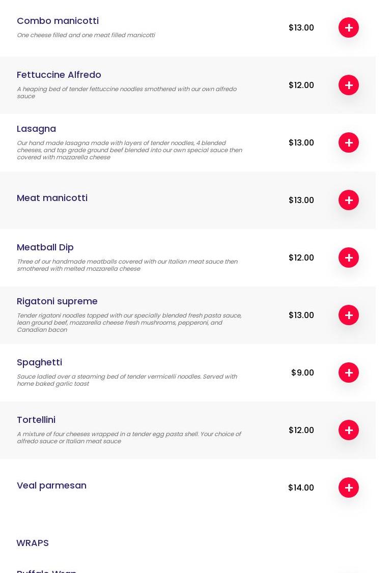Screen dimensions: 392x573
Task: Add Veal parmesan to the cart
Action: click(x=349, y=488)
